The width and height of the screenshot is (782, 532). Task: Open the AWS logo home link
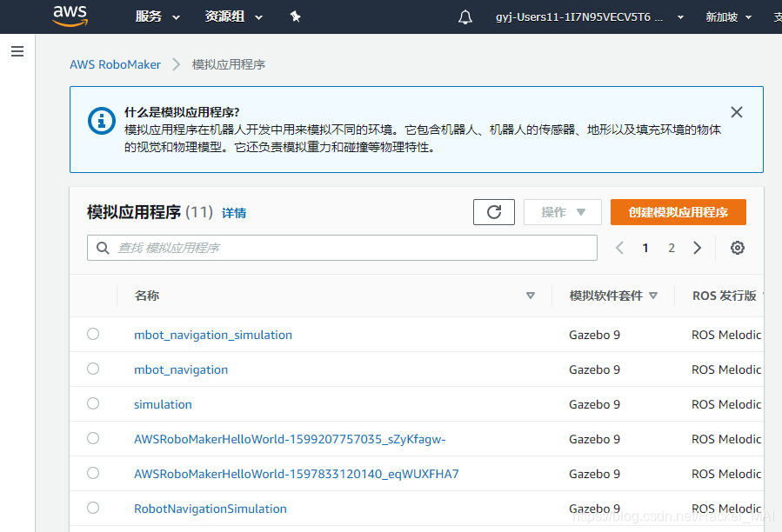[x=70, y=16]
